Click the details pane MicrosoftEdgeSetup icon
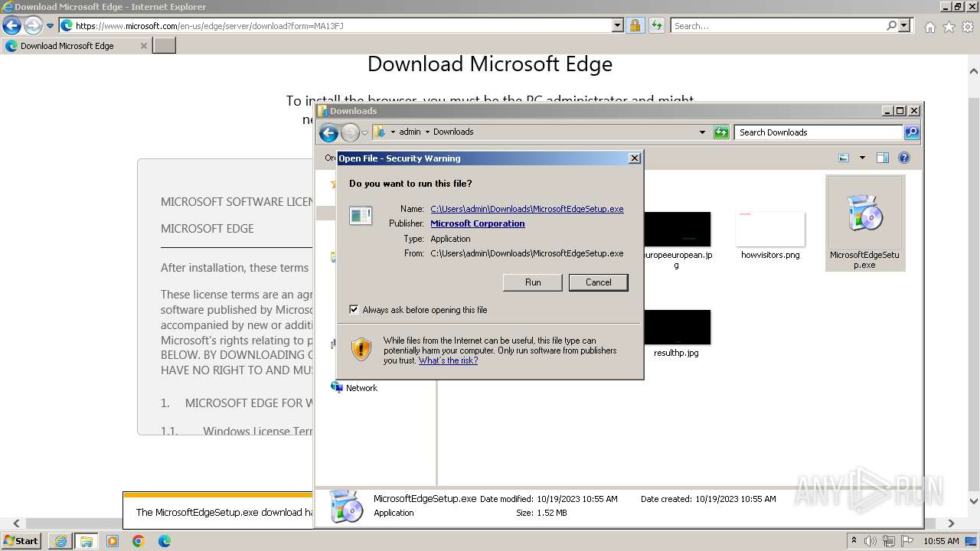The image size is (980, 551). pyautogui.click(x=347, y=506)
